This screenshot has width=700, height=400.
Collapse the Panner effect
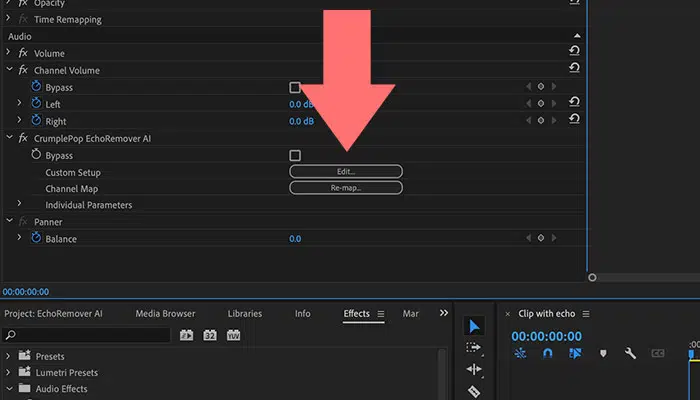(x=9, y=221)
